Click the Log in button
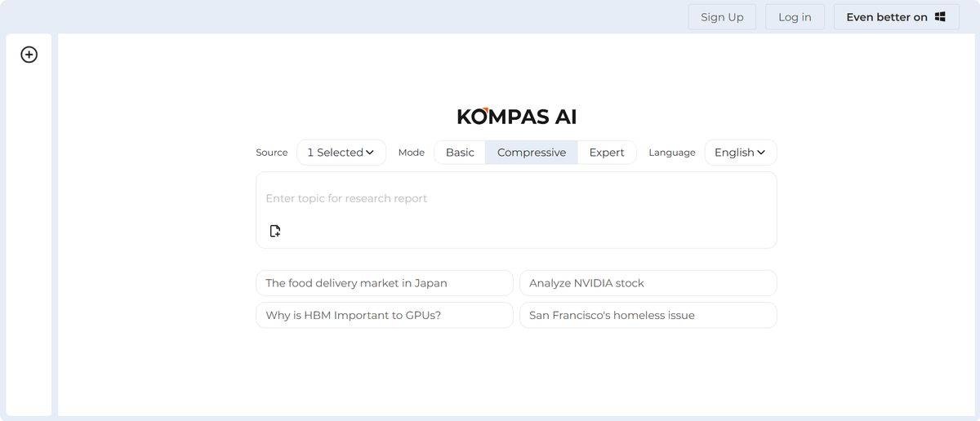The width and height of the screenshot is (980, 421). tap(795, 17)
